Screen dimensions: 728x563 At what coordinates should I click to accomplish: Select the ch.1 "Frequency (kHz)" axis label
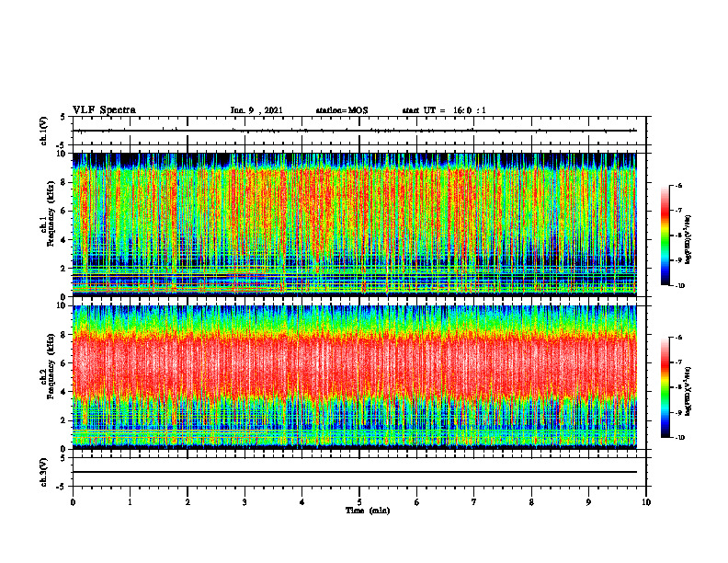51,213
